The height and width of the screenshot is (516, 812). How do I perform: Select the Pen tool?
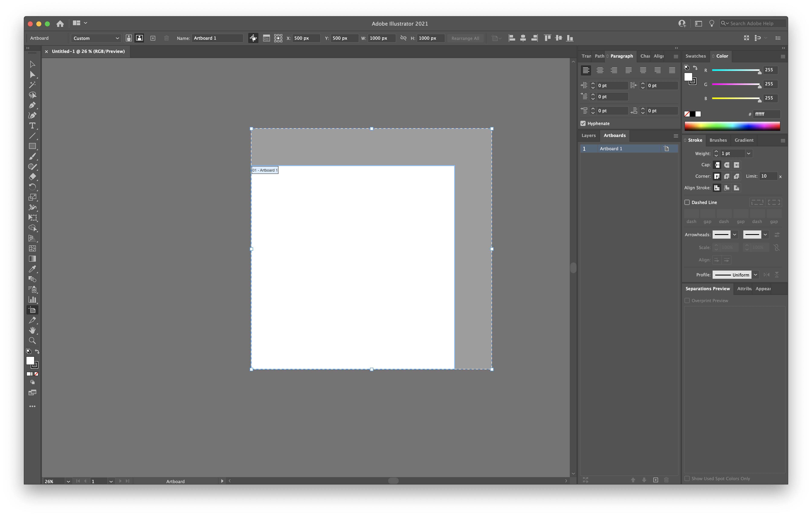[32, 105]
